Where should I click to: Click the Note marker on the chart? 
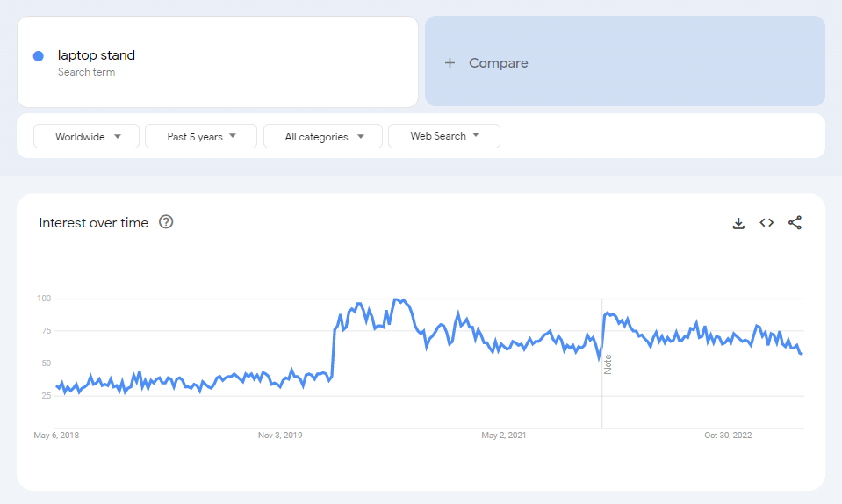(608, 364)
